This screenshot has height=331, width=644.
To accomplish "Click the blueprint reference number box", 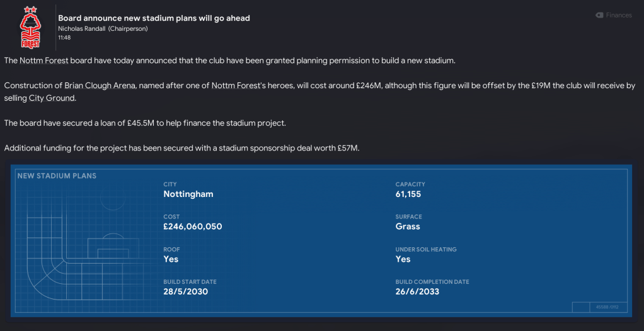I will (607, 307).
